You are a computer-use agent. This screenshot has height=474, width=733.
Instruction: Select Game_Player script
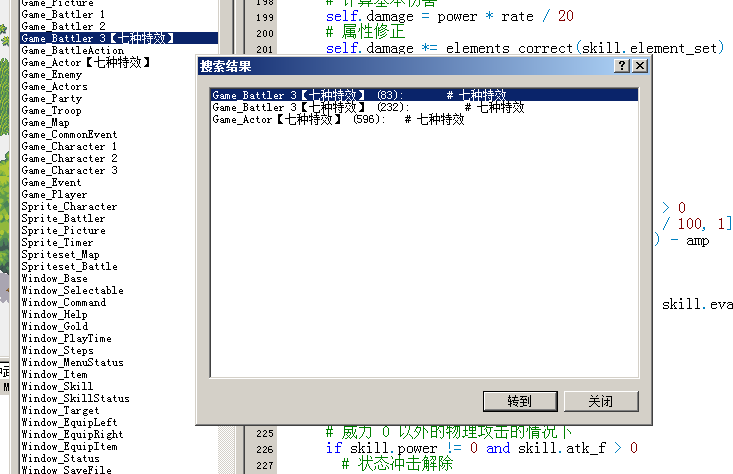pos(54,194)
